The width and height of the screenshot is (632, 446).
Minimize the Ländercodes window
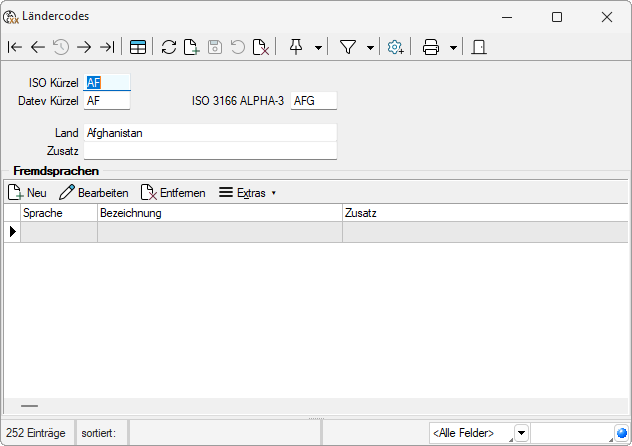pyautogui.click(x=507, y=17)
